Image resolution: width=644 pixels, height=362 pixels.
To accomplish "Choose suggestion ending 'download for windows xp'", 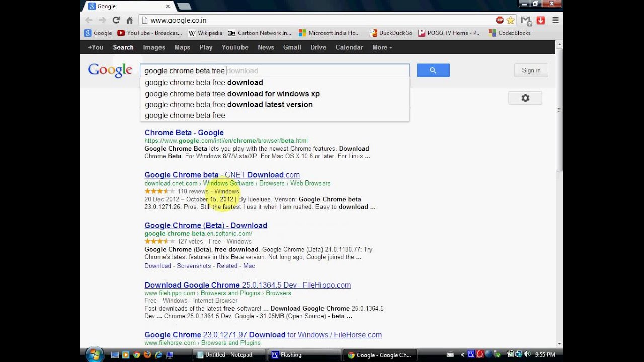I will point(275,94).
